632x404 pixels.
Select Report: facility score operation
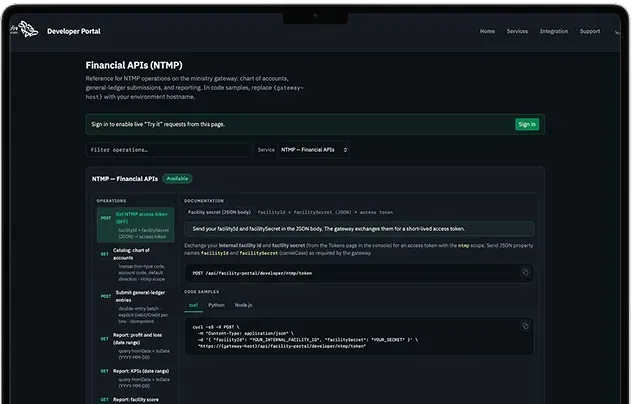[135, 400]
